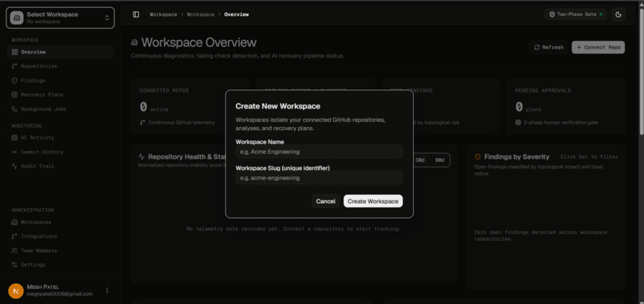
Task: Focus the Workspace Name input field
Action: click(320, 152)
